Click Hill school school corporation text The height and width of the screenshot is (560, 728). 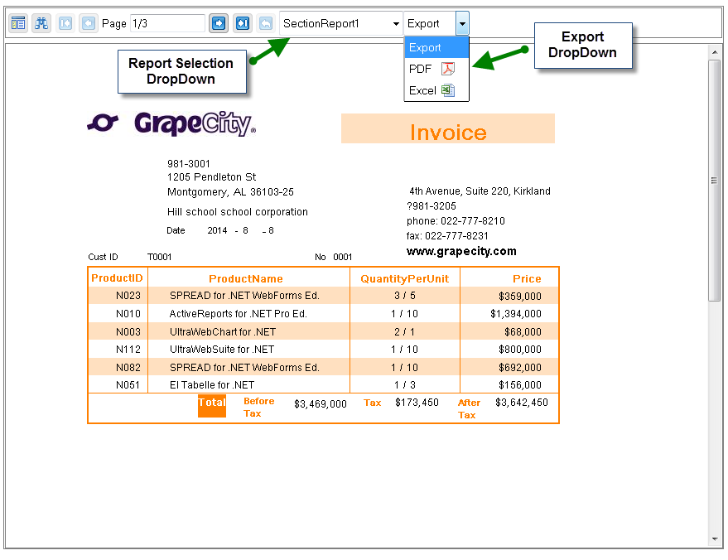[x=237, y=212]
